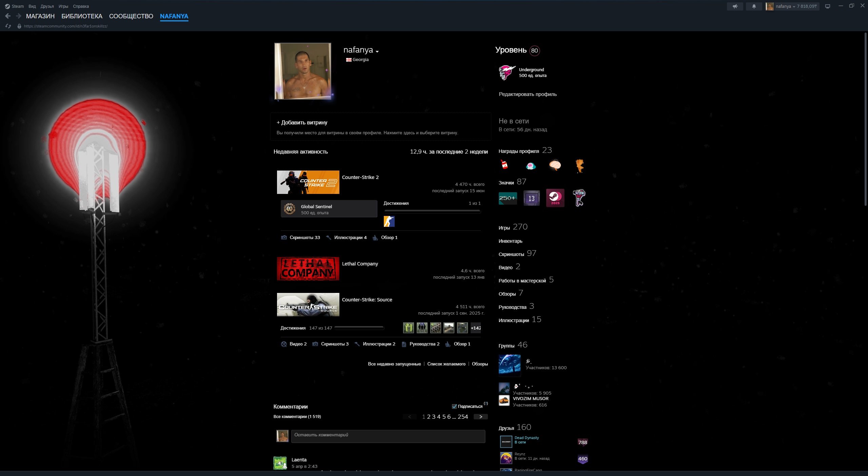Open the Справка menu
The image size is (868, 476).
tap(81, 6)
